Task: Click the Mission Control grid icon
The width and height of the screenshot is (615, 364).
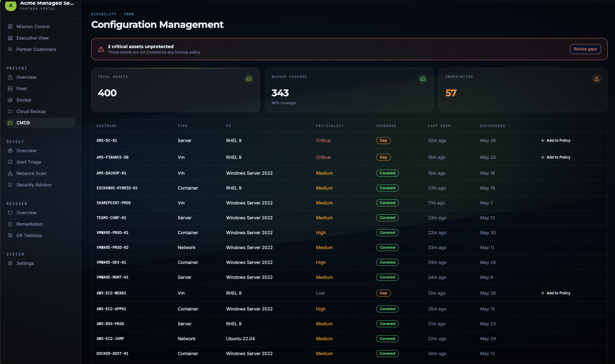Action: click(10, 27)
